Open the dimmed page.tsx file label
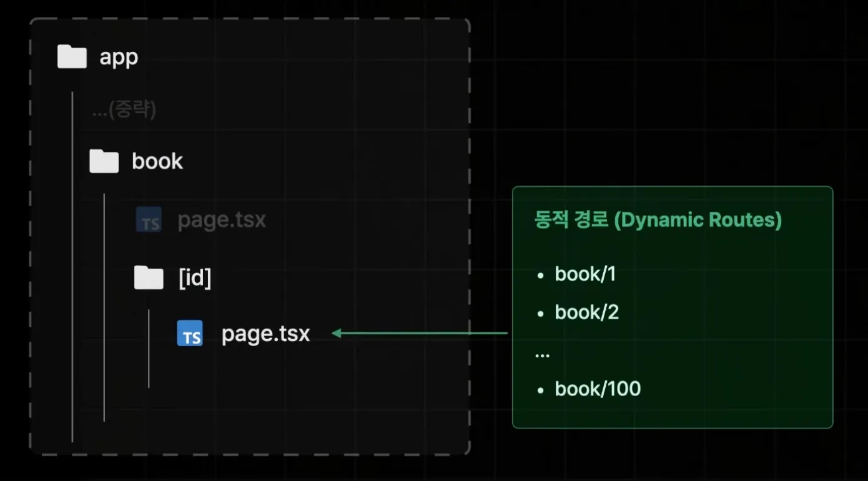This screenshot has height=481, width=868. coord(222,220)
